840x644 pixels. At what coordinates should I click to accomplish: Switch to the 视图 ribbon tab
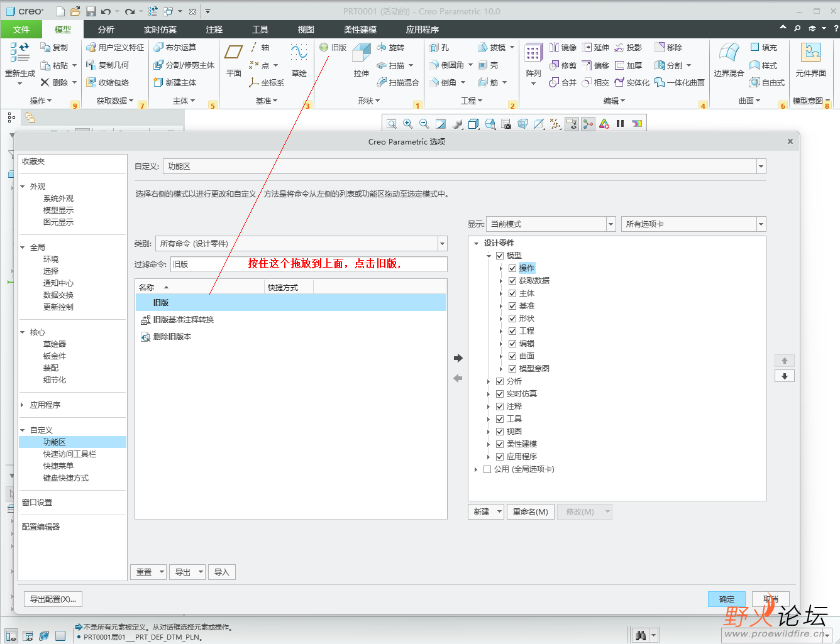[306, 30]
